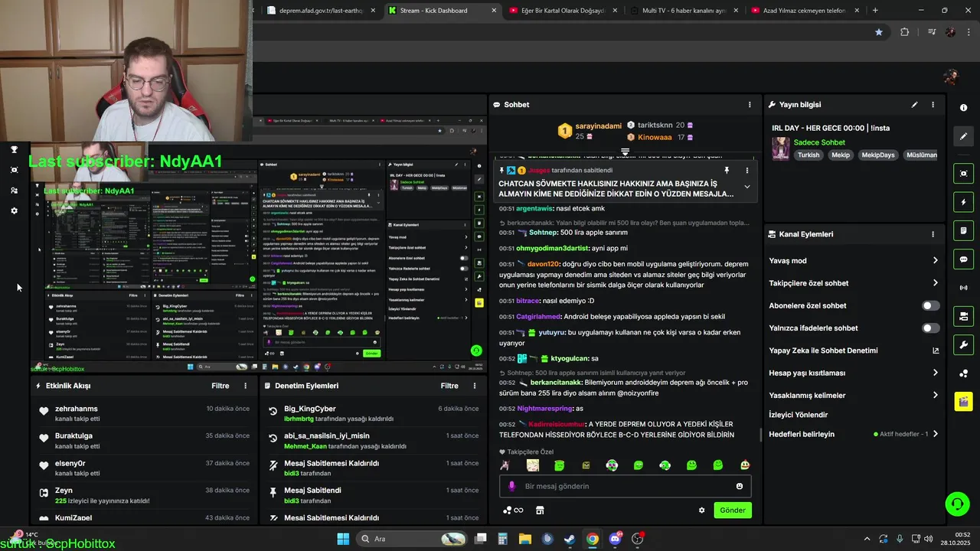Screen dimensions: 980x551
Task: Switch to deprem.afad.gov.tr tab
Action: coord(320,11)
